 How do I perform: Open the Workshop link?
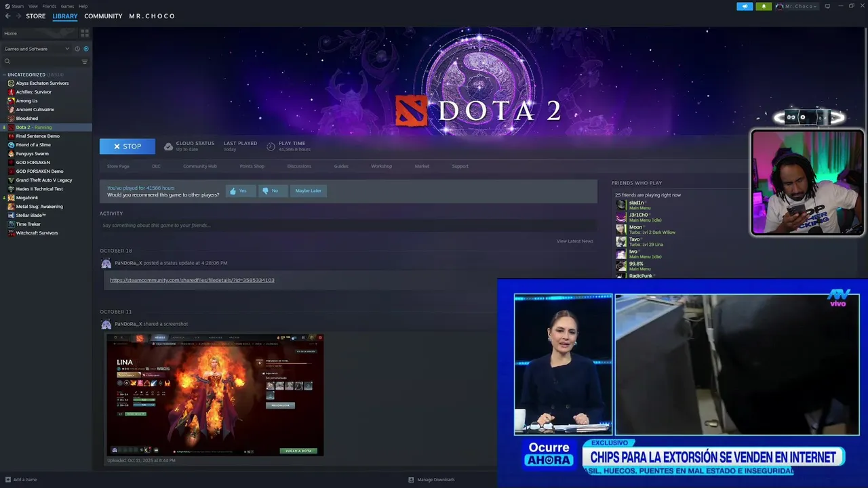click(x=381, y=166)
